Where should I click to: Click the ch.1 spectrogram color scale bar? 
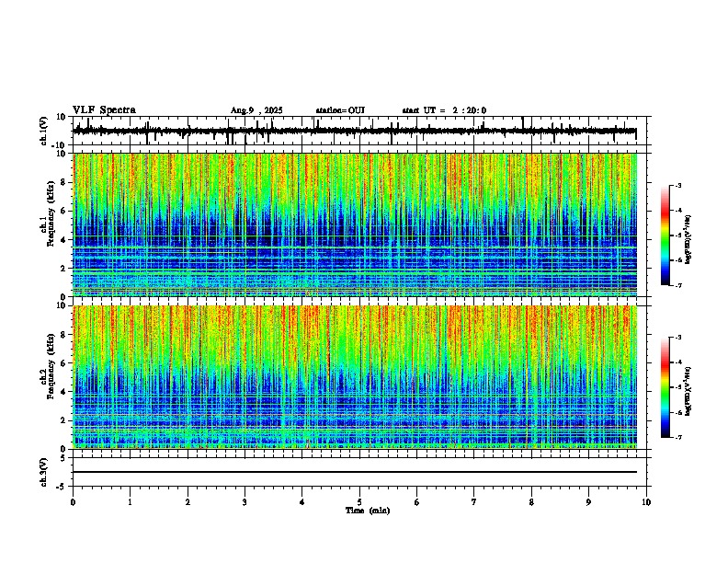click(665, 236)
